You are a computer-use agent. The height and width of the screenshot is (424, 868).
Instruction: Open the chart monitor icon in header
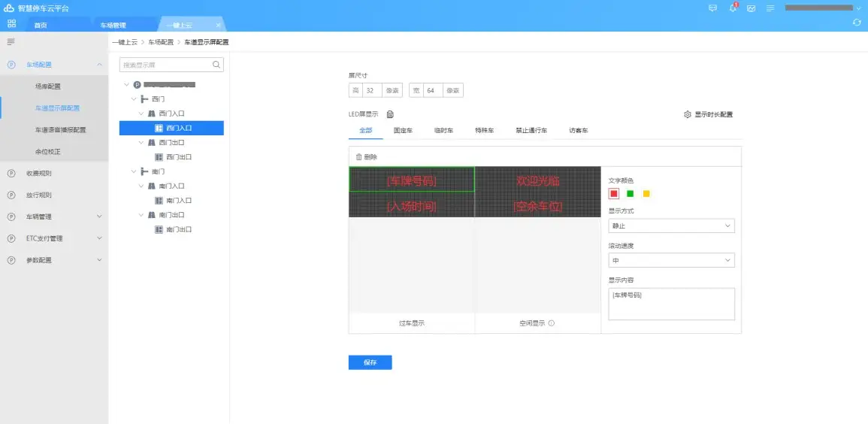(x=751, y=8)
